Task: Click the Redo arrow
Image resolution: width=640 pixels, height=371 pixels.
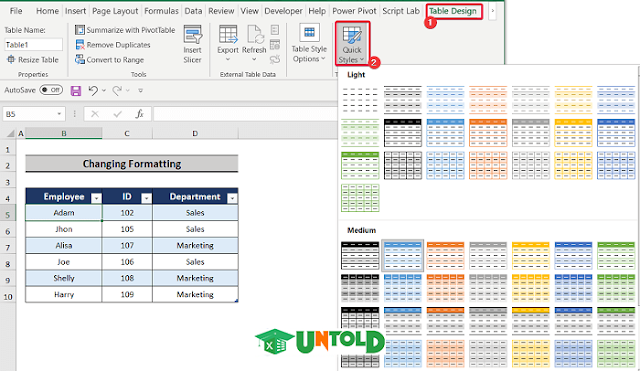Action: [x=117, y=90]
